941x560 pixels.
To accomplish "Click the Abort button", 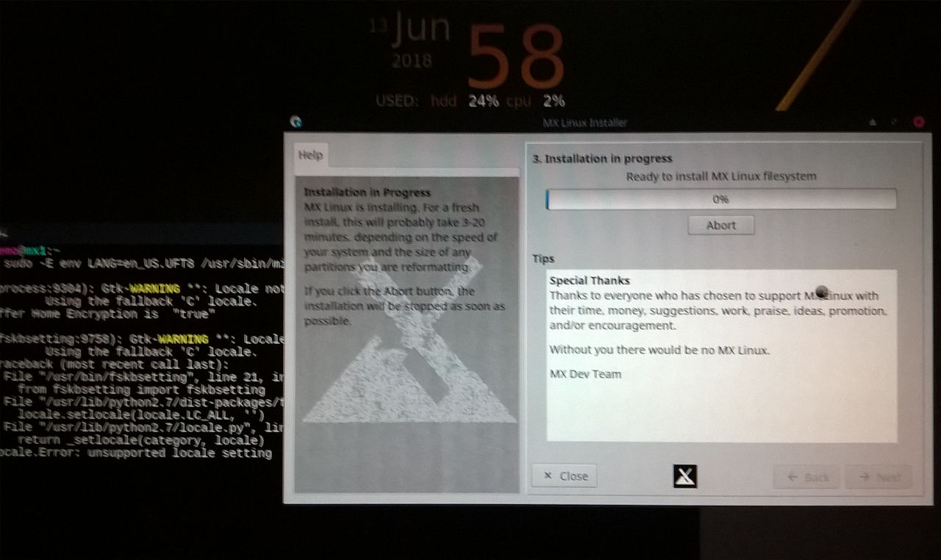I will (721, 225).
